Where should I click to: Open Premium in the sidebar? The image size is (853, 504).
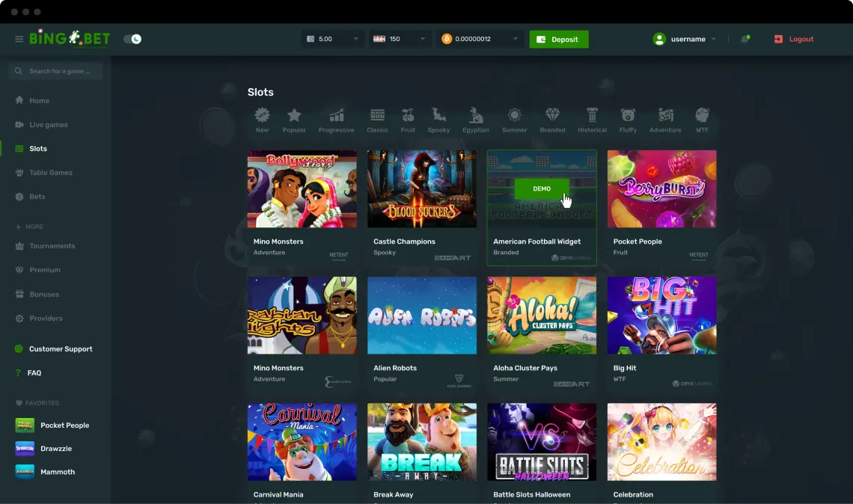tap(38, 270)
